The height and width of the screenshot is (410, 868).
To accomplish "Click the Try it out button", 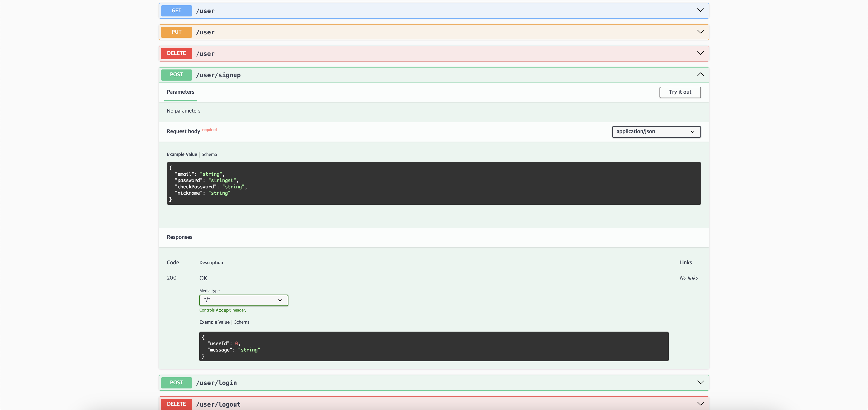I will (680, 92).
